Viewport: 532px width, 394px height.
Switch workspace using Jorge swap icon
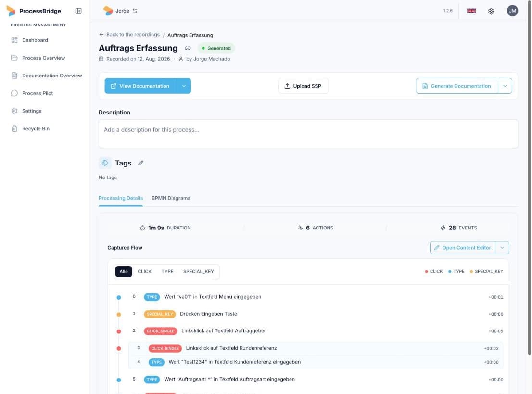[x=135, y=11]
